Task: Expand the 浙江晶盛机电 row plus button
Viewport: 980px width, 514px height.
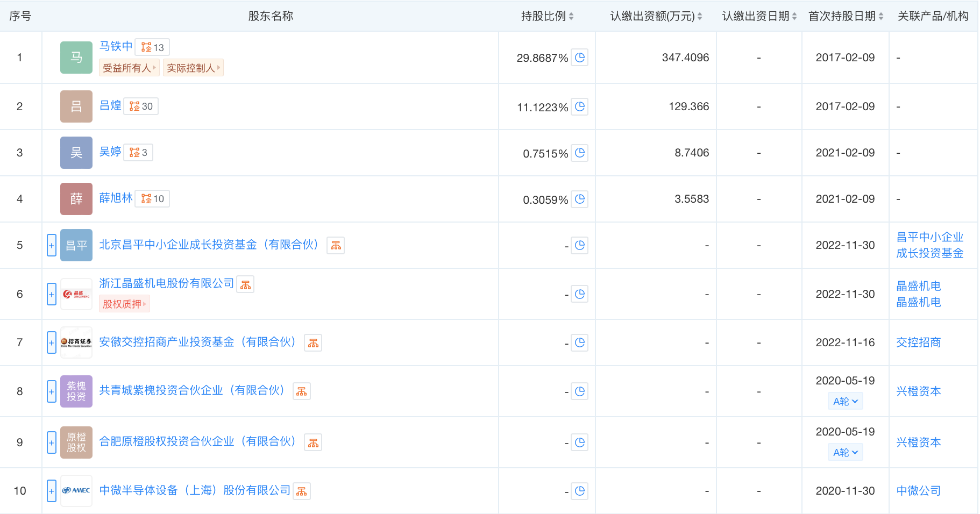Action: 52,294
